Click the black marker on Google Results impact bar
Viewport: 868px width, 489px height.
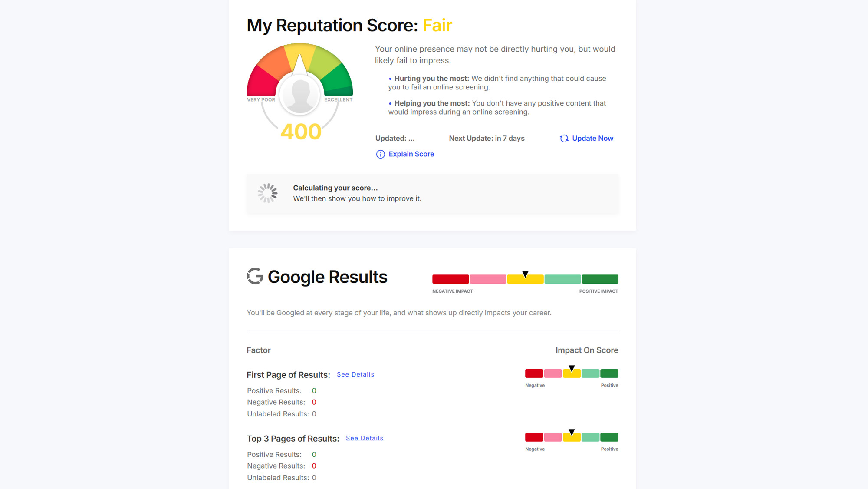point(525,274)
